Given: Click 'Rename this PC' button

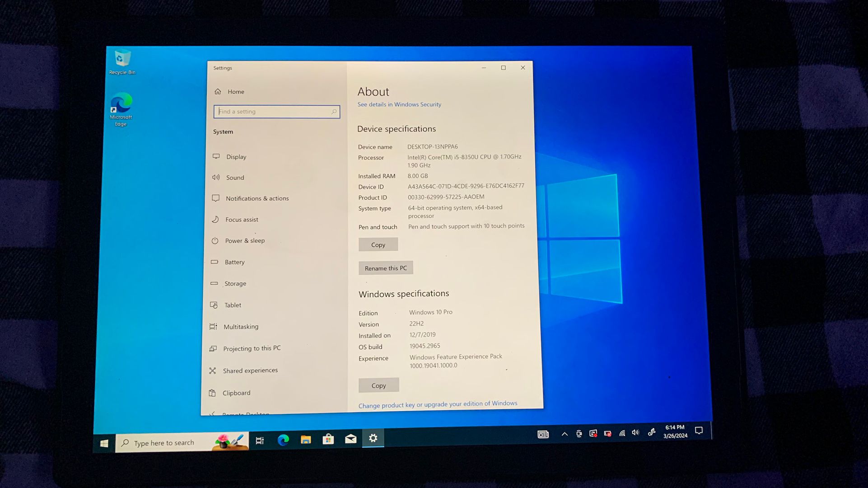Looking at the screenshot, I should tap(385, 267).
